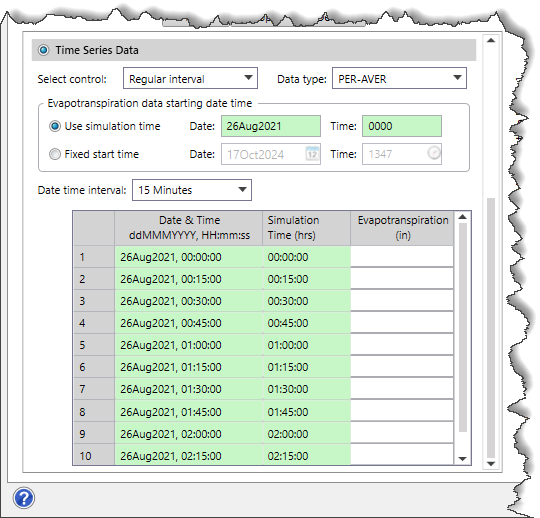Click cell 26Aug2021, 01:30:00

[x=189, y=389]
